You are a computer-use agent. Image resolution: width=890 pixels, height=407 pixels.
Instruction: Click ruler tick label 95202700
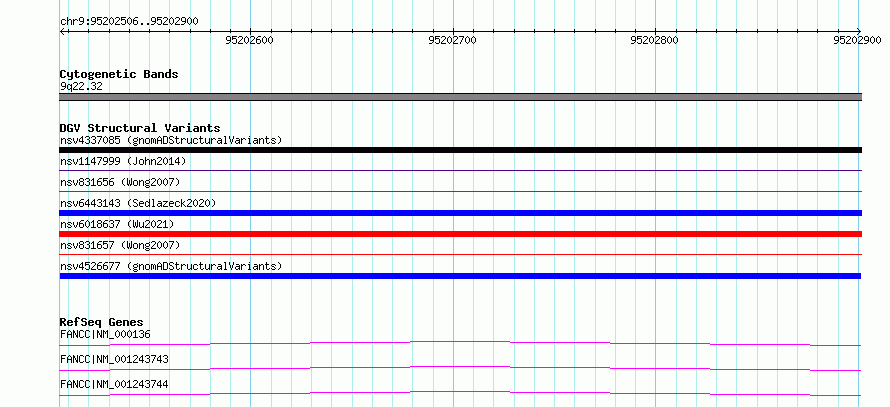(x=452, y=40)
